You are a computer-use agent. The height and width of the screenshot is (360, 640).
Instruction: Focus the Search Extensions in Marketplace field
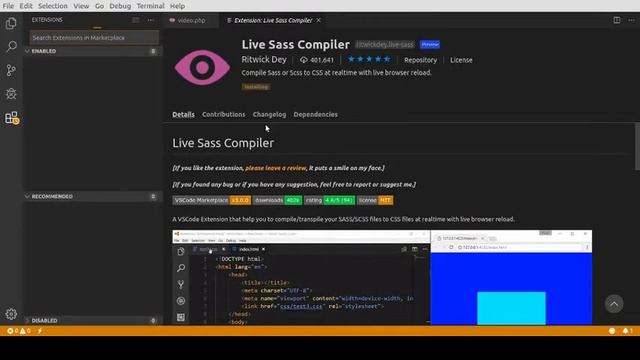coord(94,38)
